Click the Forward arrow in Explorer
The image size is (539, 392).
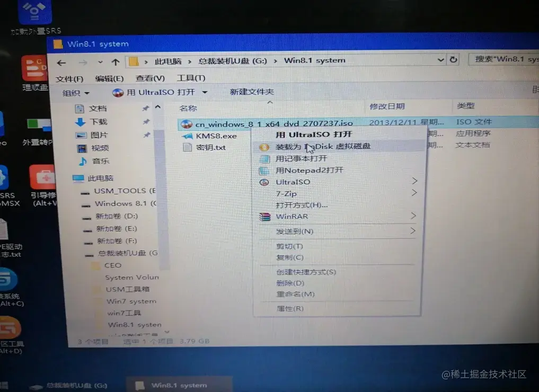[x=83, y=63]
